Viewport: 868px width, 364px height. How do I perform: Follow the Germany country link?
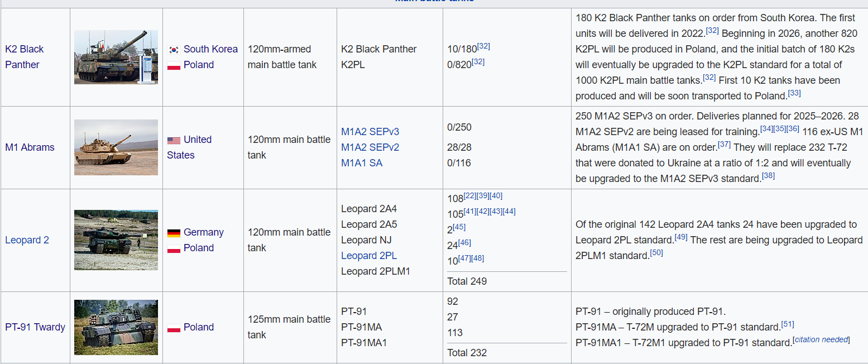point(204,232)
